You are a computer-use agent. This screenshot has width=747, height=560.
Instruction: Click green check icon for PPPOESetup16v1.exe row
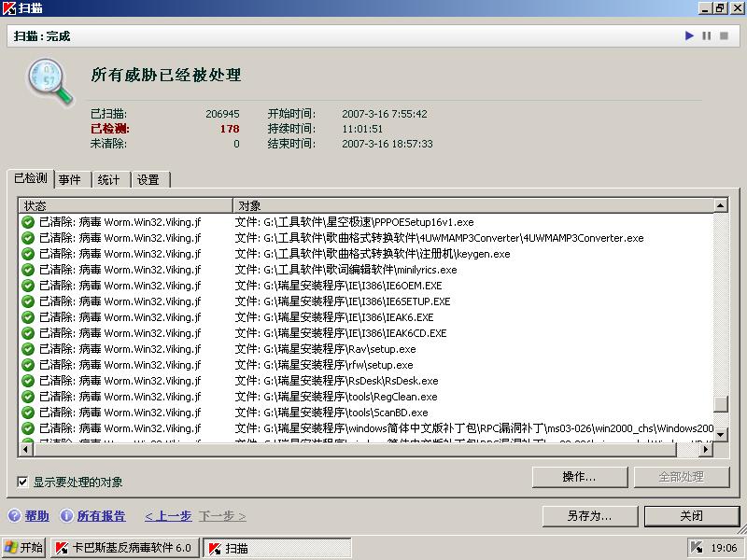pyautogui.click(x=28, y=222)
